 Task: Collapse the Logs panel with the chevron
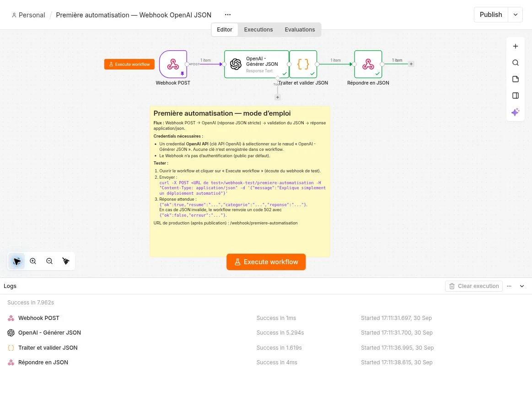(x=522, y=286)
